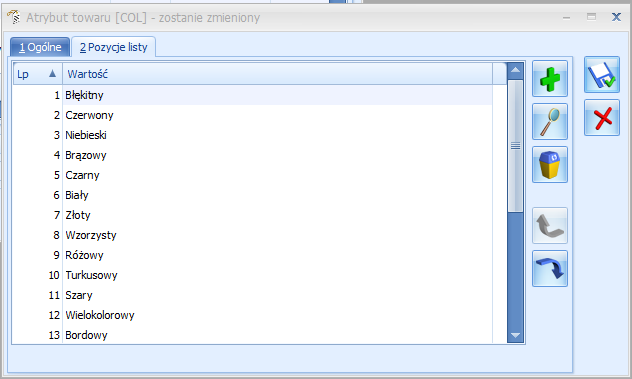
Task: Sort by the Lp column header
Action: click(x=37, y=74)
